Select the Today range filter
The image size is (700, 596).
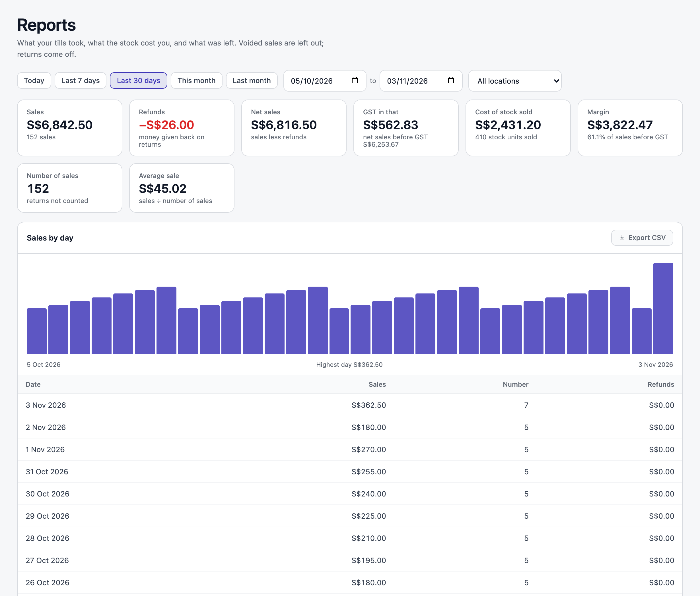(x=34, y=80)
